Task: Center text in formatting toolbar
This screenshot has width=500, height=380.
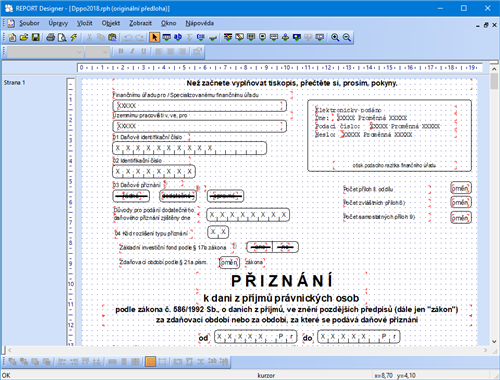Action: (170, 51)
